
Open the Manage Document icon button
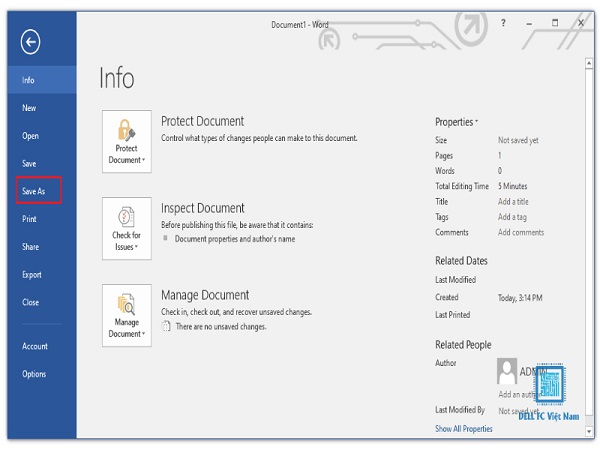coord(127,315)
